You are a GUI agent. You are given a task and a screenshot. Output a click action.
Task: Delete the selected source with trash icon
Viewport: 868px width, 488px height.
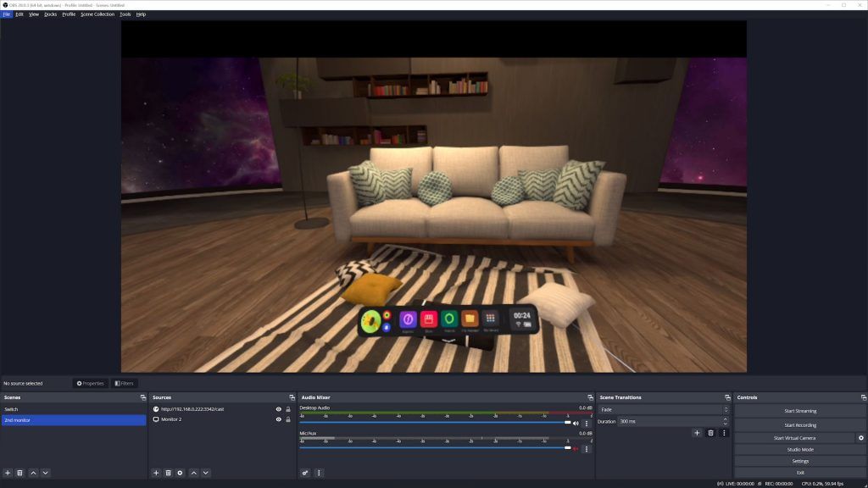pyautogui.click(x=169, y=473)
